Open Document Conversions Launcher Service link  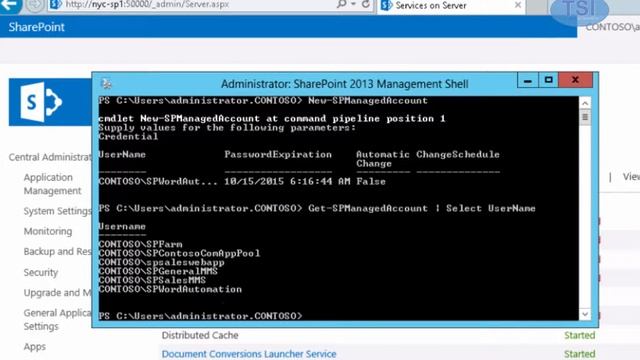coord(249,354)
